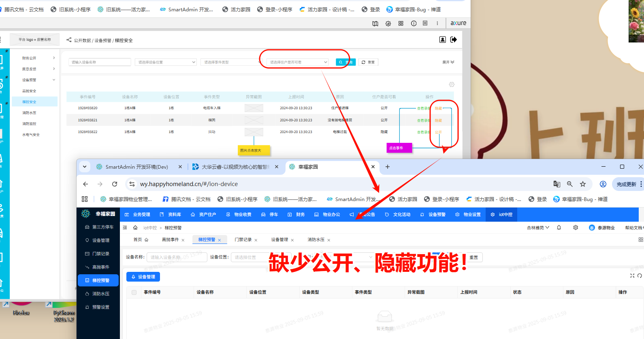Open 请选择事件类型 dropdown in prototype
The image size is (644, 339).
click(x=232, y=62)
